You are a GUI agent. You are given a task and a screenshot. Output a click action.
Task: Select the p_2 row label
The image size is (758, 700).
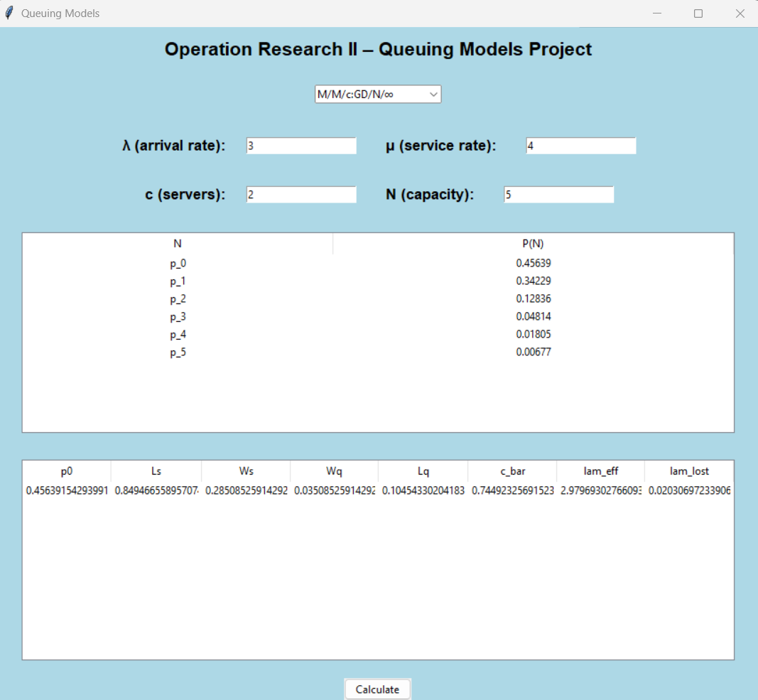coord(178,299)
